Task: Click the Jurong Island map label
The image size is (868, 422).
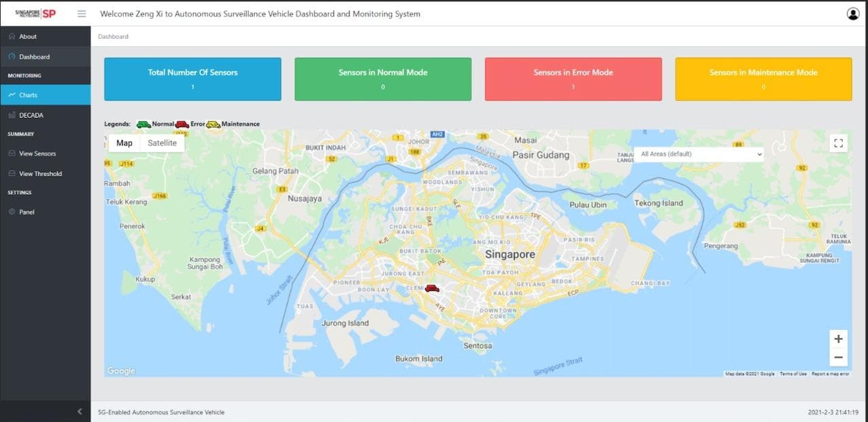Action: [x=345, y=323]
